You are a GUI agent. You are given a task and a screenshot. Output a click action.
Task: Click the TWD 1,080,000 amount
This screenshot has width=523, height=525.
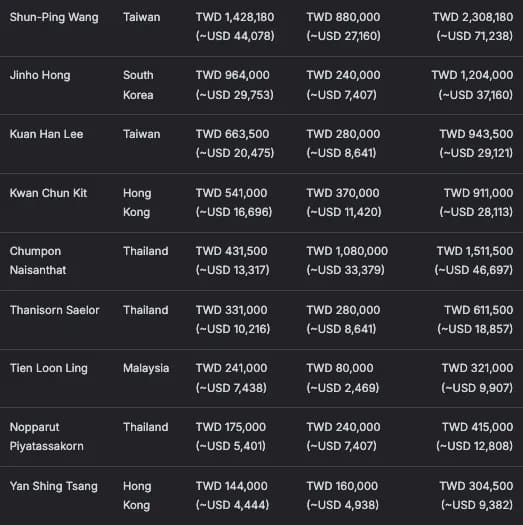coord(347,251)
